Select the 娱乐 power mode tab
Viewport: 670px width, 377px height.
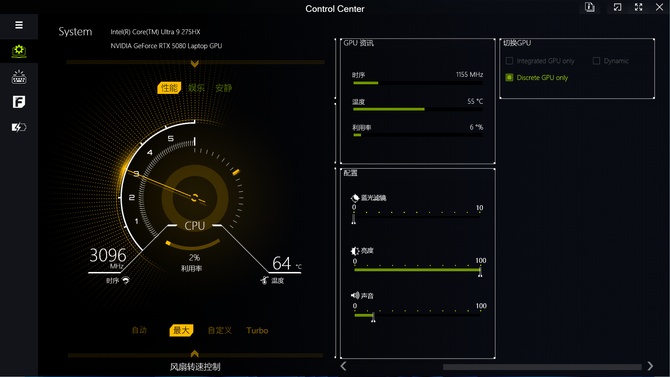(x=196, y=88)
